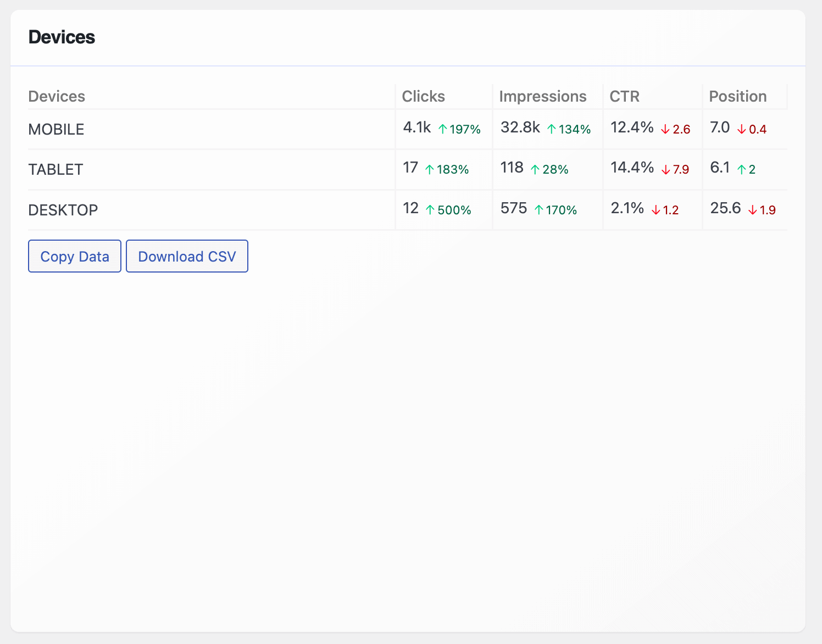Image resolution: width=822 pixels, height=644 pixels.
Task: Click the 1.9 position decrease indicator
Action: [762, 210]
